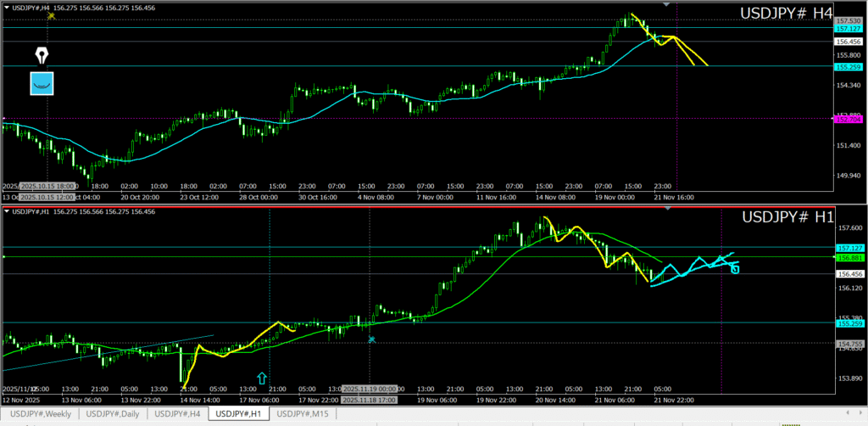
Task: Click the cyan thumb icon on H1 chart
Action: (x=734, y=269)
